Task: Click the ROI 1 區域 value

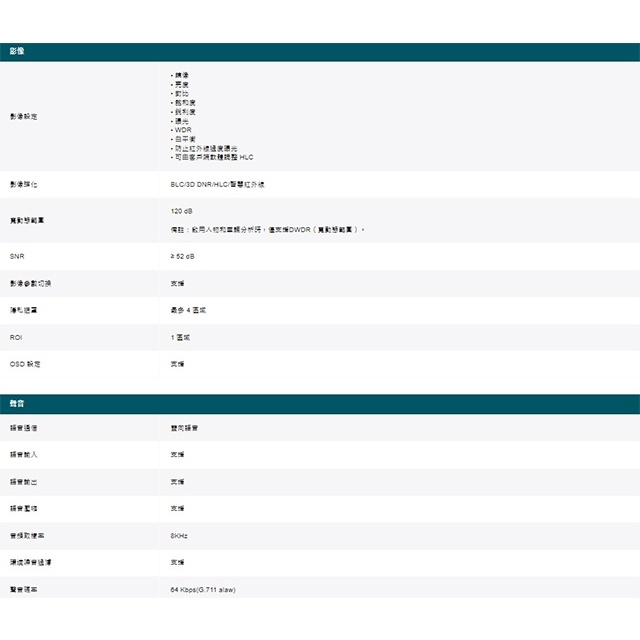Action: pos(181,338)
